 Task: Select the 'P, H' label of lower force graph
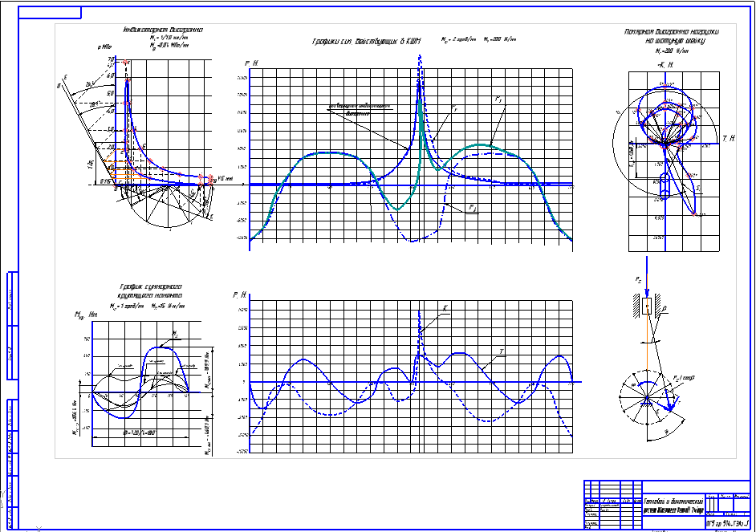tap(239, 295)
